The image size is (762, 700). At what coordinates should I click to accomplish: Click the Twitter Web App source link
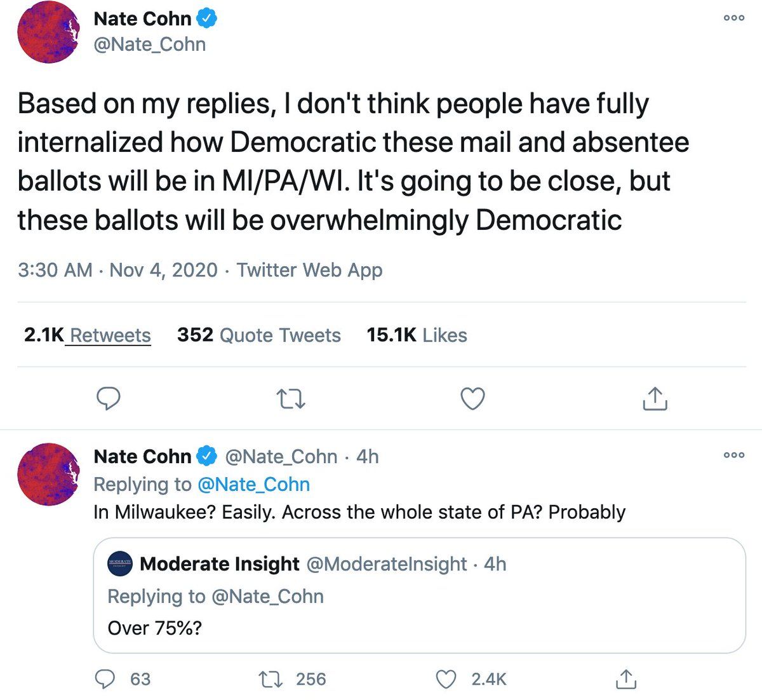310,270
